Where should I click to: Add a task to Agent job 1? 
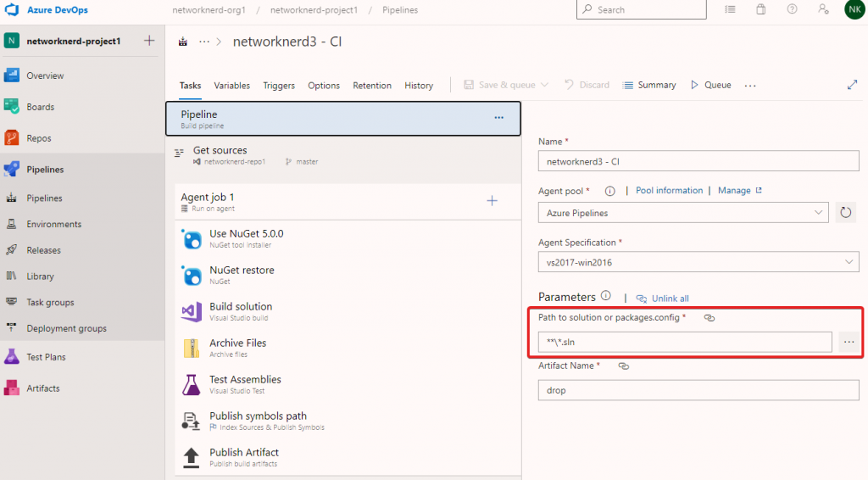click(492, 201)
